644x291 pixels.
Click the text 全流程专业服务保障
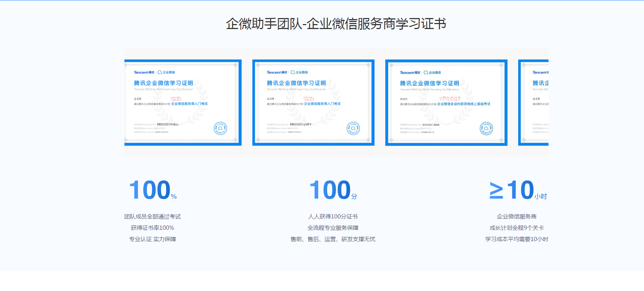(x=333, y=228)
